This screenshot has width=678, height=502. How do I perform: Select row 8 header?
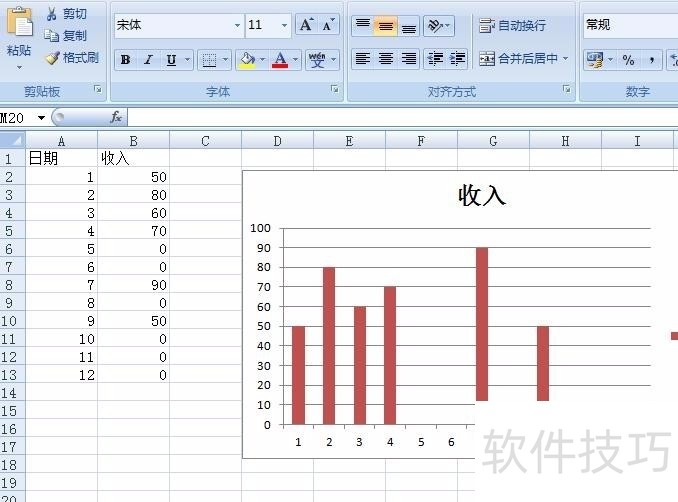(13, 285)
